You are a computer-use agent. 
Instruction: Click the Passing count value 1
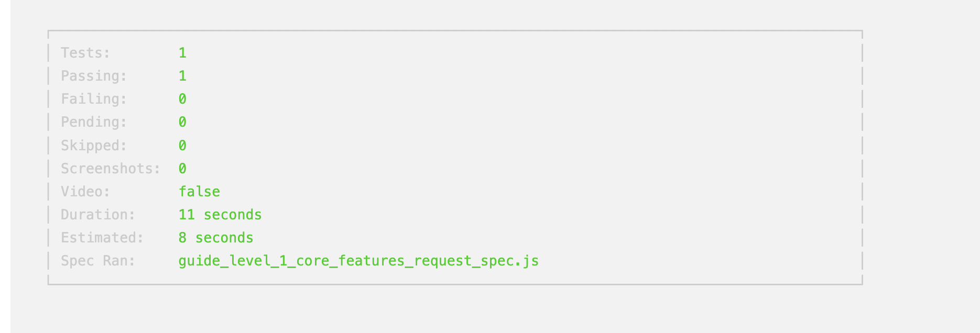pyautogui.click(x=182, y=76)
